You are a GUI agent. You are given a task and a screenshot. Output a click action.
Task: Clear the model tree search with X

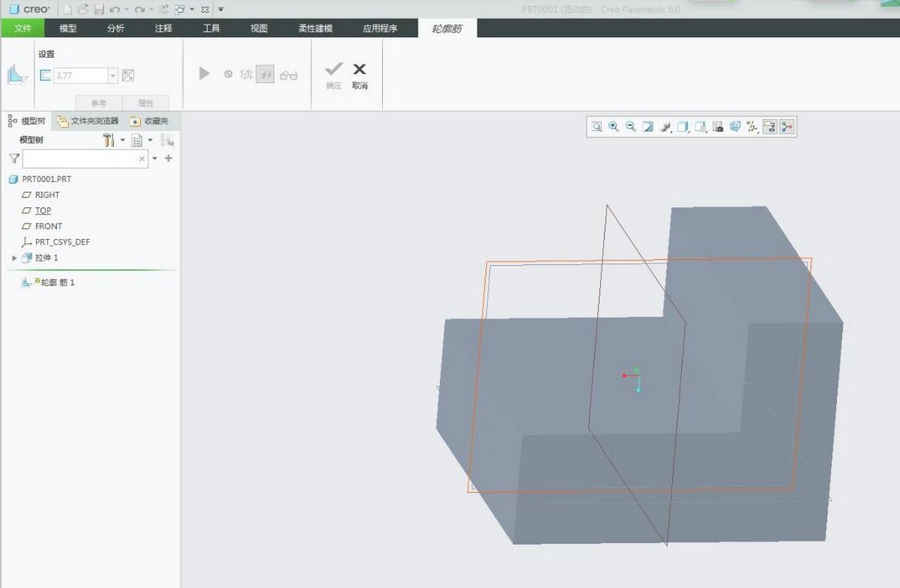click(x=142, y=159)
